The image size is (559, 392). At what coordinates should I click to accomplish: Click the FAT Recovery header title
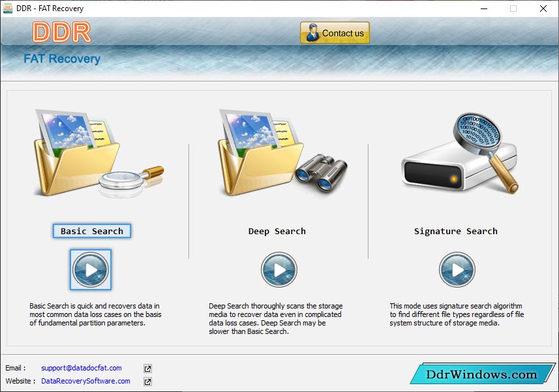point(62,59)
